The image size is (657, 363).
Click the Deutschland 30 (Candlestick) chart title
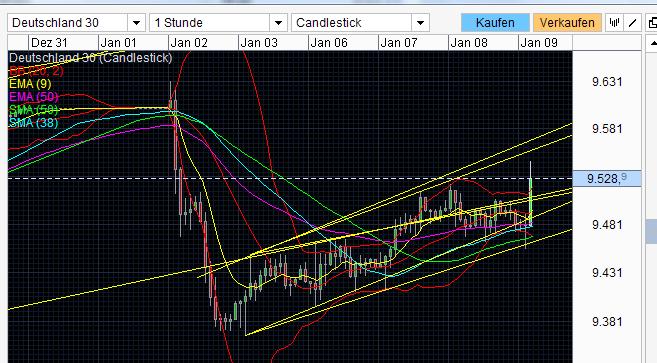(91, 58)
